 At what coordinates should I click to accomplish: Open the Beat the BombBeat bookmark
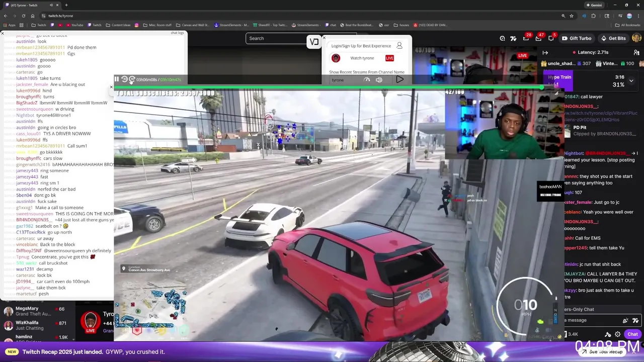tap(356, 25)
